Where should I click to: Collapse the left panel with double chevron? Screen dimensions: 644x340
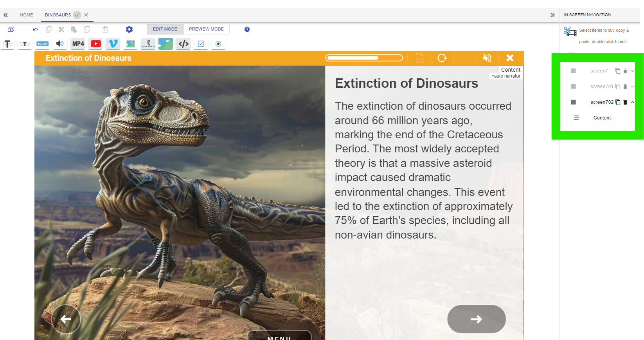[5, 15]
